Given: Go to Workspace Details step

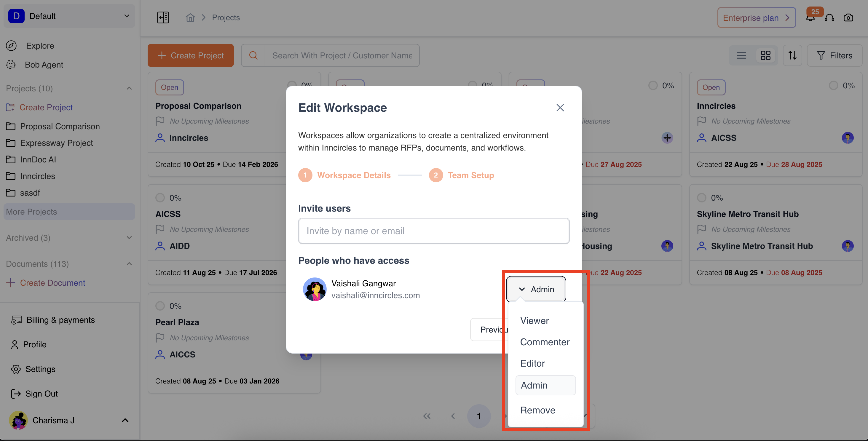Looking at the screenshot, I should tap(353, 175).
